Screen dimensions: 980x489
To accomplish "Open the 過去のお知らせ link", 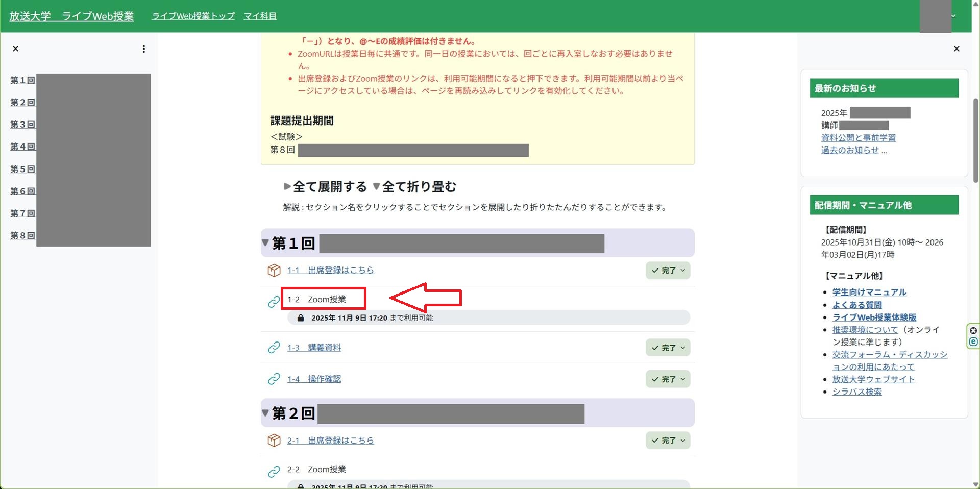I will click(850, 150).
